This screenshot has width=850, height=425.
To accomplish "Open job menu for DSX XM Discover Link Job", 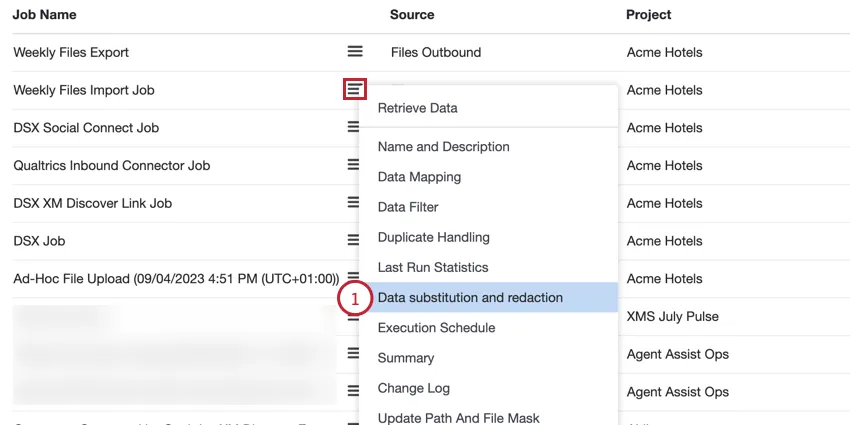I will [353, 203].
